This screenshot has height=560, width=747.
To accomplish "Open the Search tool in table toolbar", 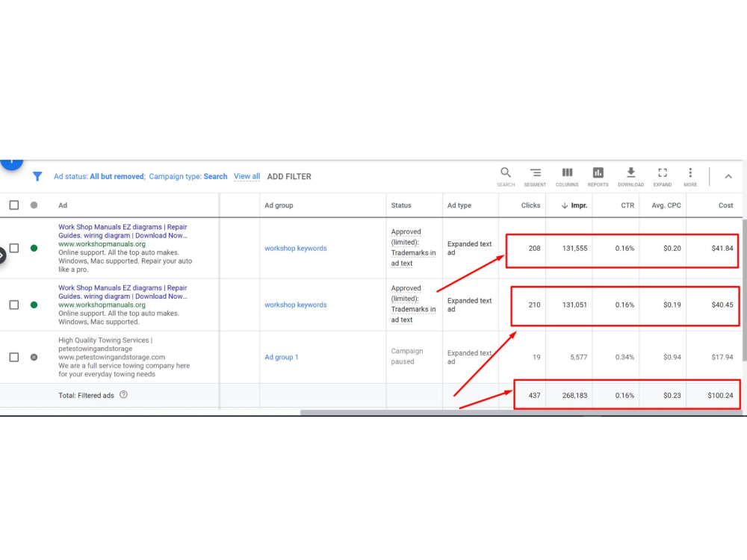I will (506, 177).
